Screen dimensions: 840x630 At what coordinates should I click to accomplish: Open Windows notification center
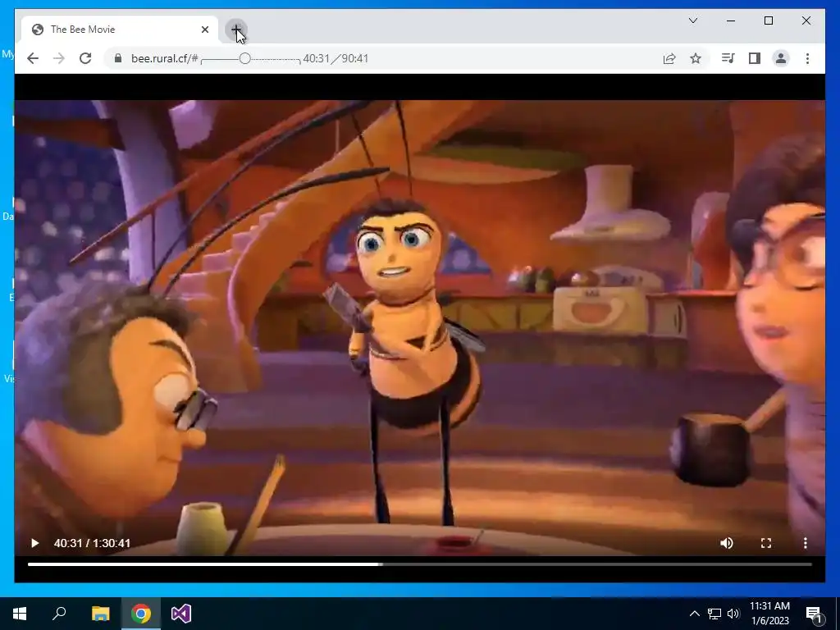click(814, 614)
